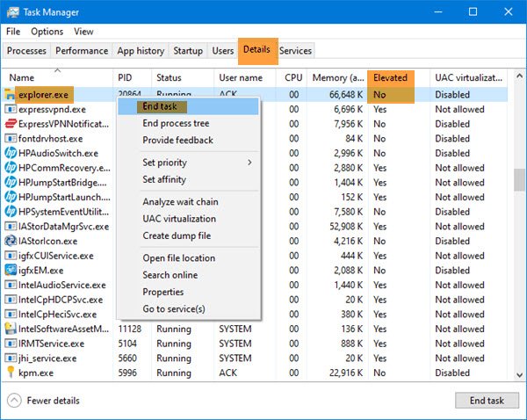The height and width of the screenshot is (420, 527).
Task: Choose Search online in context menu
Action: [188, 275]
